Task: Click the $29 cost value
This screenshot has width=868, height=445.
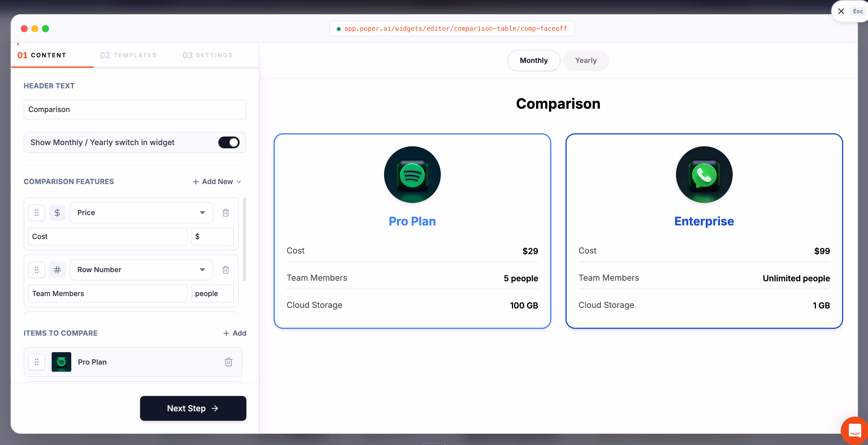Action: tap(530, 251)
